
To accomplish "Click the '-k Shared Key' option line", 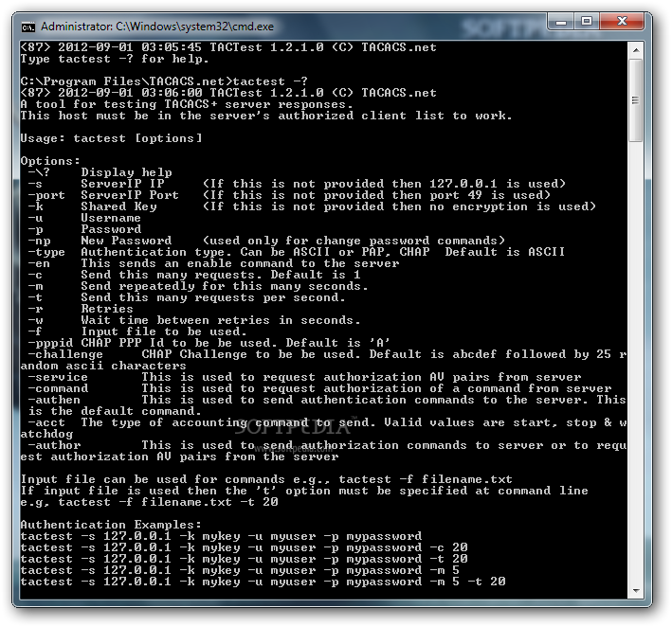I will click(x=312, y=206).
